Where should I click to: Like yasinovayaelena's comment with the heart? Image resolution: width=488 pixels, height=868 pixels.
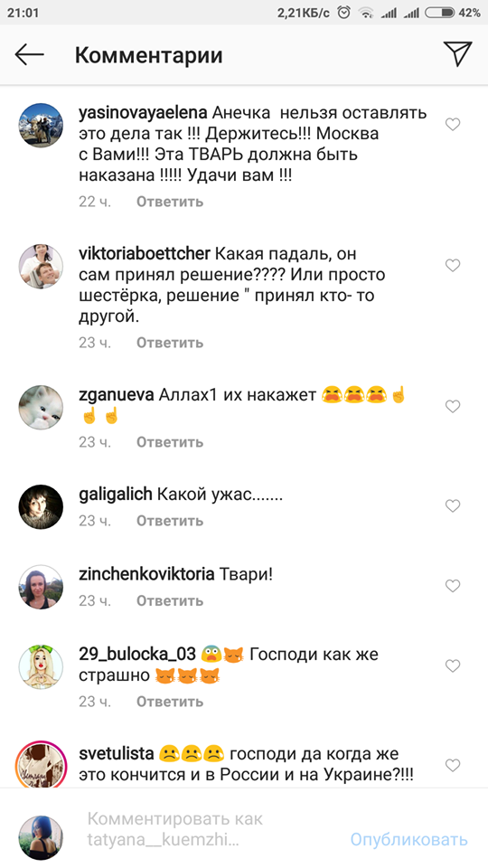453,125
